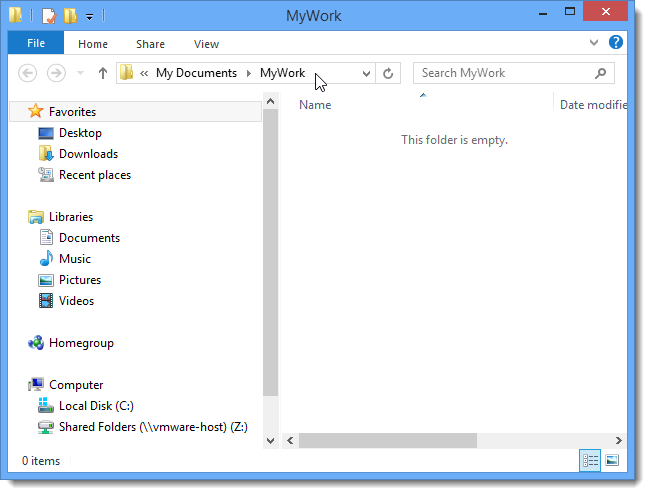Click the horizontal scrollbar thumb
Viewport: 650px width, 495px height.
point(388,440)
